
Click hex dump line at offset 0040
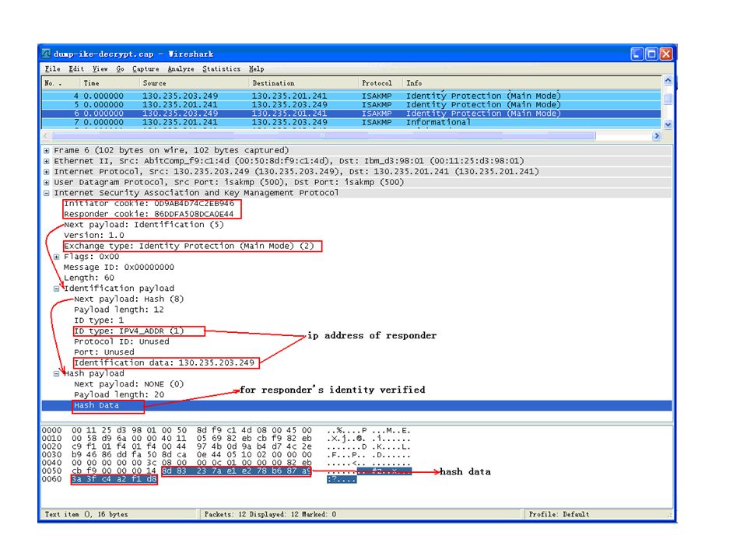click(226, 463)
